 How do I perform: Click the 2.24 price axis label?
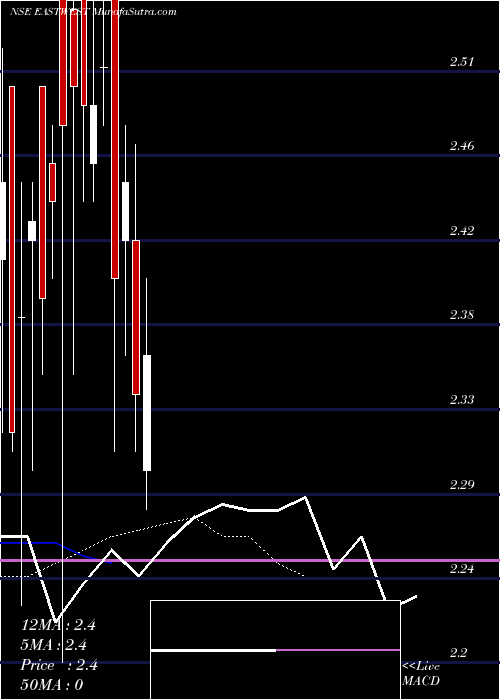pyautogui.click(x=461, y=569)
